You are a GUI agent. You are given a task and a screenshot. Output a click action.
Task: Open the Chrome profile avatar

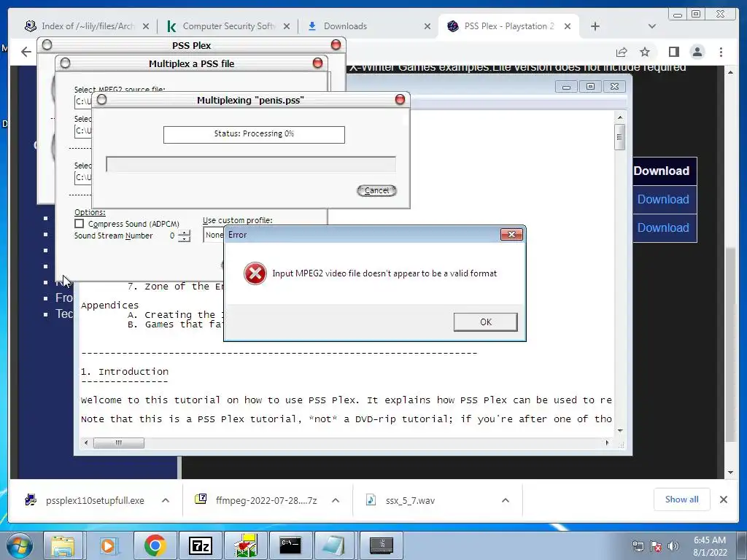[x=697, y=52]
